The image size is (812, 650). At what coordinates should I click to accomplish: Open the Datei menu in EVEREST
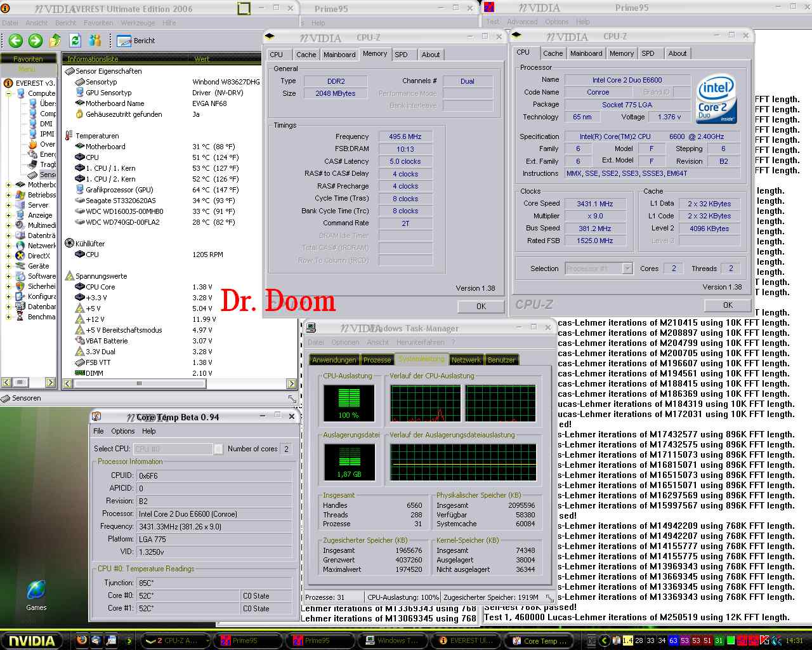point(10,23)
